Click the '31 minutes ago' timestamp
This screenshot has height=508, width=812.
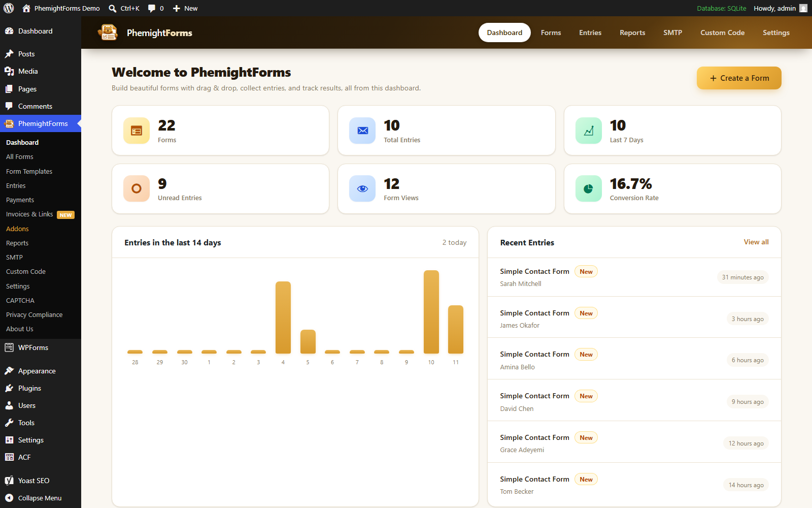pyautogui.click(x=743, y=277)
